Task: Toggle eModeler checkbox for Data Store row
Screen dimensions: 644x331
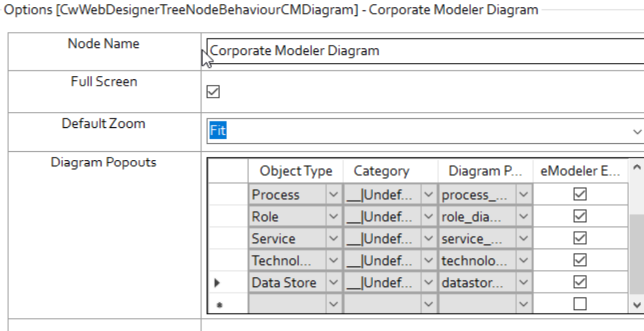Action: pos(580,282)
